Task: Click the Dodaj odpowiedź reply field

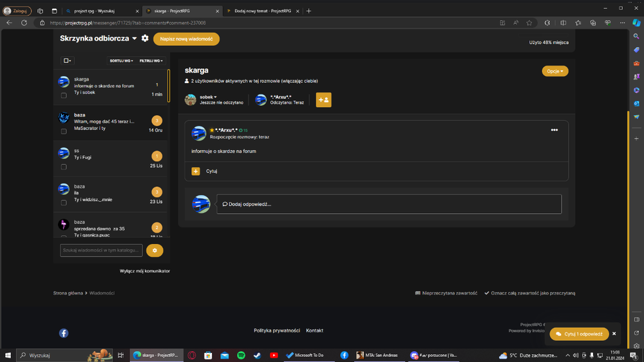Action: (389, 204)
